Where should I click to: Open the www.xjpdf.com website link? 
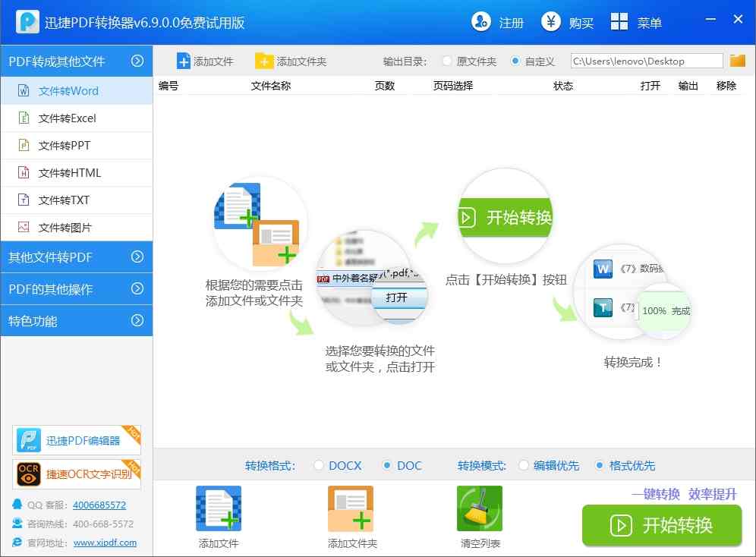105,543
